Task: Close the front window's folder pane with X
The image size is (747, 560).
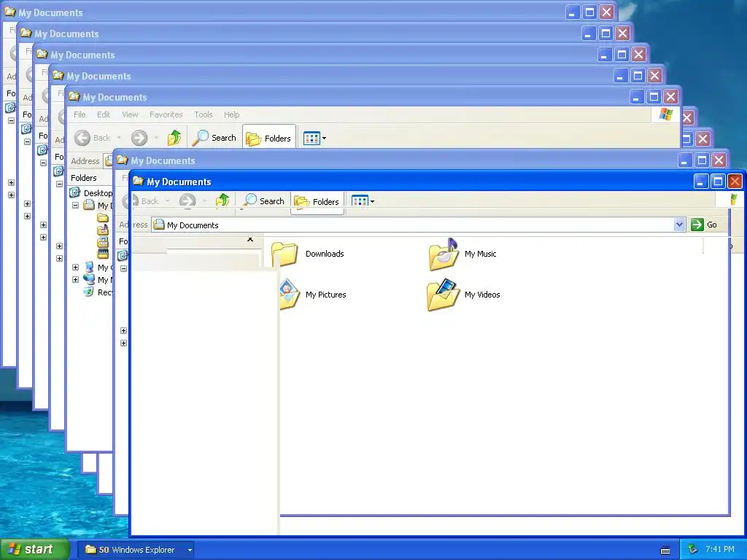Action: point(250,239)
